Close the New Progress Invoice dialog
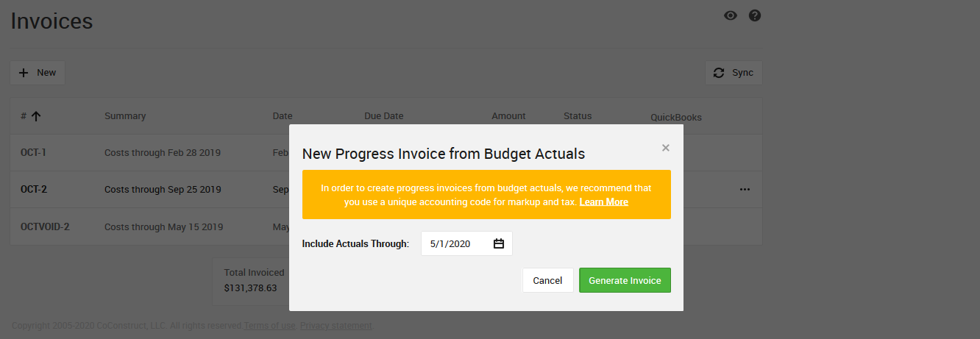 666,148
